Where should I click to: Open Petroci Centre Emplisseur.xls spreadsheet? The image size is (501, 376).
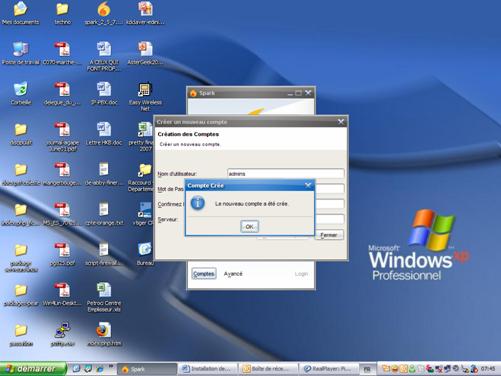click(104, 297)
